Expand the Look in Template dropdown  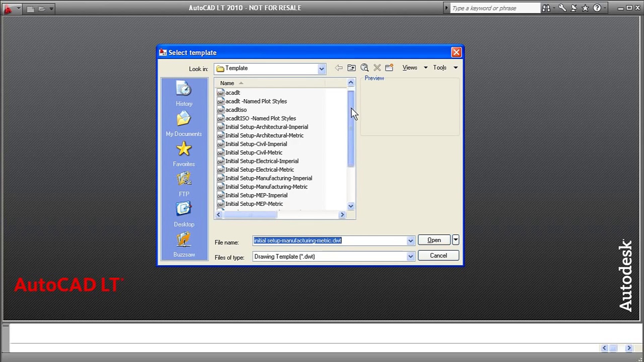click(321, 69)
